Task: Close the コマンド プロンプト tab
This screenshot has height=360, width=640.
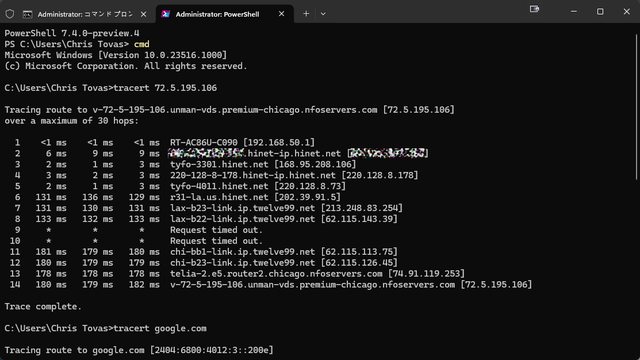Action: (143, 14)
